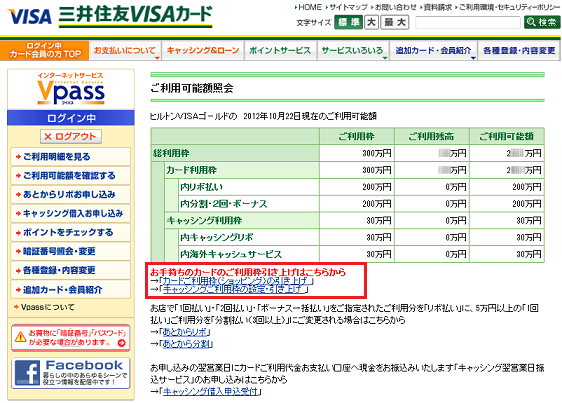The width and height of the screenshot is (562, 403).
Task: Click the 内分割・2回・ボーナス row label
Action: point(224,204)
